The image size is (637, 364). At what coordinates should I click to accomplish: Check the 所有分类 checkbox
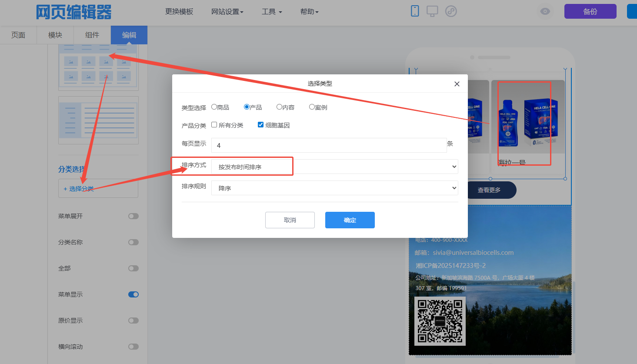[214, 125]
